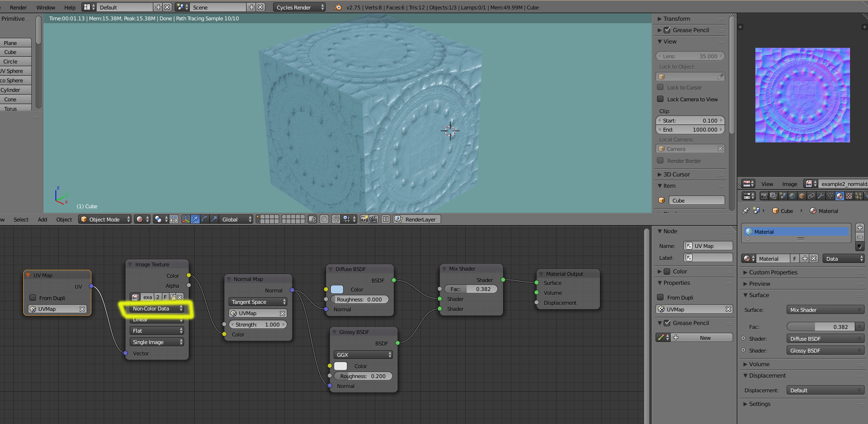868x424 pixels.
Task: Select the rotate manipulator arc icon
Action: point(204,219)
